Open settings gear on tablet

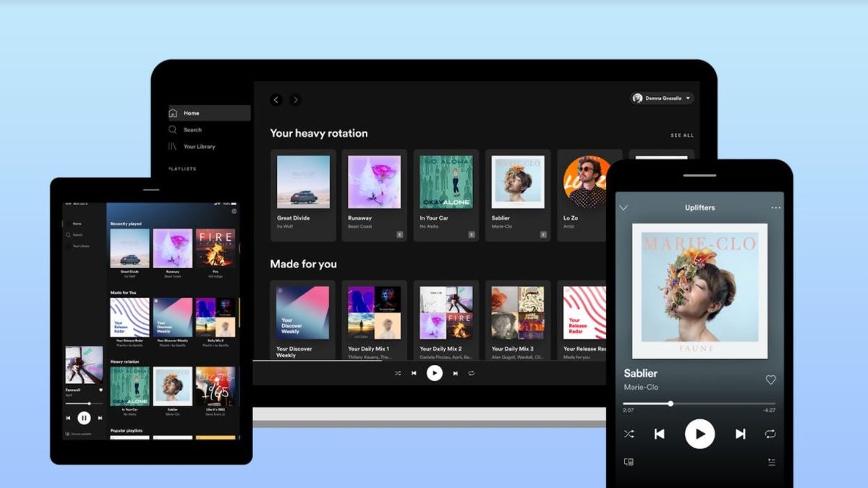(x=234, y=212)
